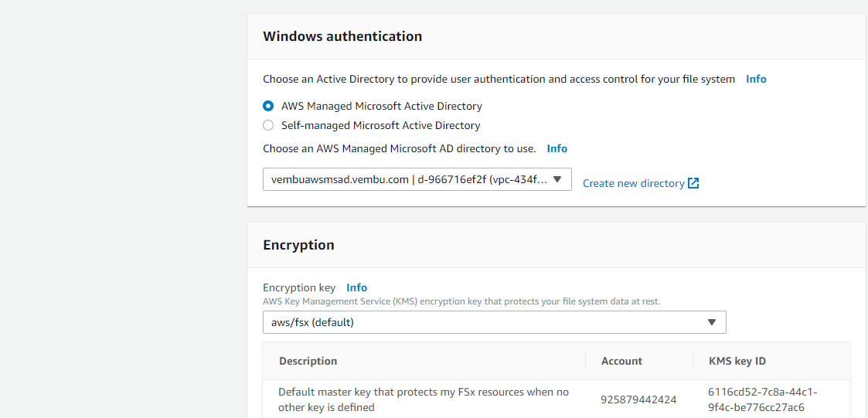868x418 pixels.
Task: Click the arrow icon on the aws/fsx dropdown
Action: [x=711, y=322]
